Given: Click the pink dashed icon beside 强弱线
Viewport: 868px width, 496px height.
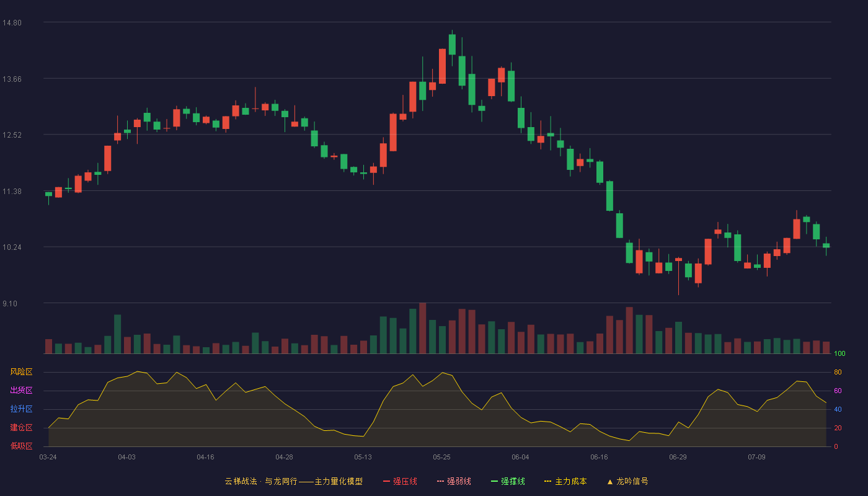Looking at the screenshot, I should [x=440, y=481].
